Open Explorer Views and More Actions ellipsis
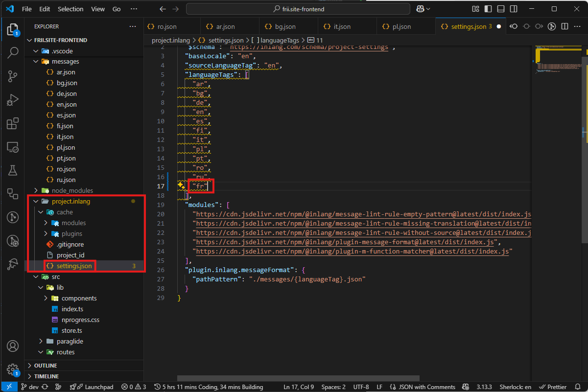The width and height of the screenshot is (588, 392). coord(133,26)
